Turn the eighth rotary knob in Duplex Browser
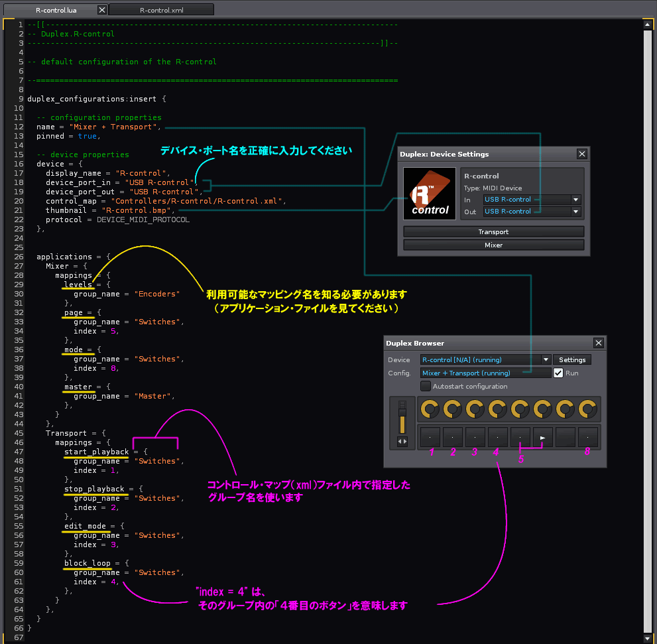 [587, 409]
